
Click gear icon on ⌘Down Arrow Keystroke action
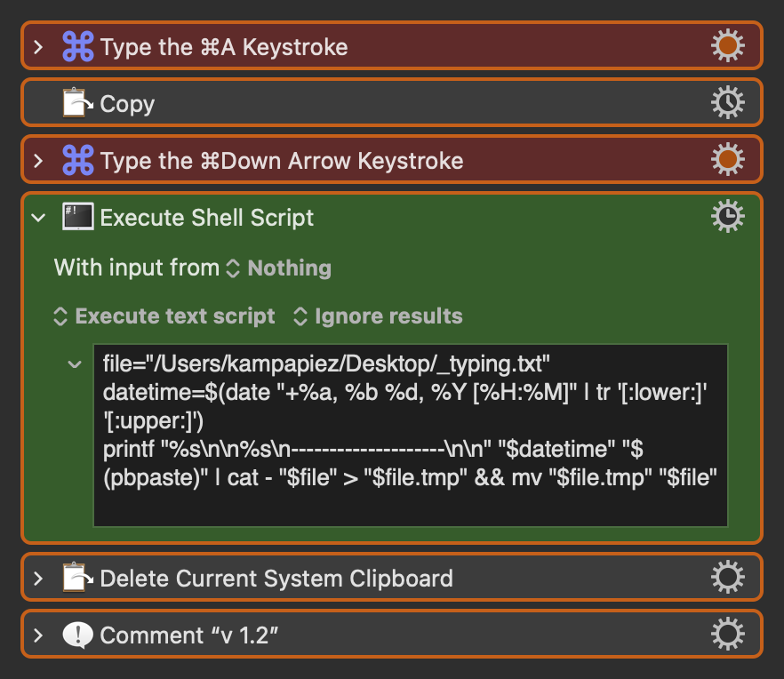[x=727, y=160]
